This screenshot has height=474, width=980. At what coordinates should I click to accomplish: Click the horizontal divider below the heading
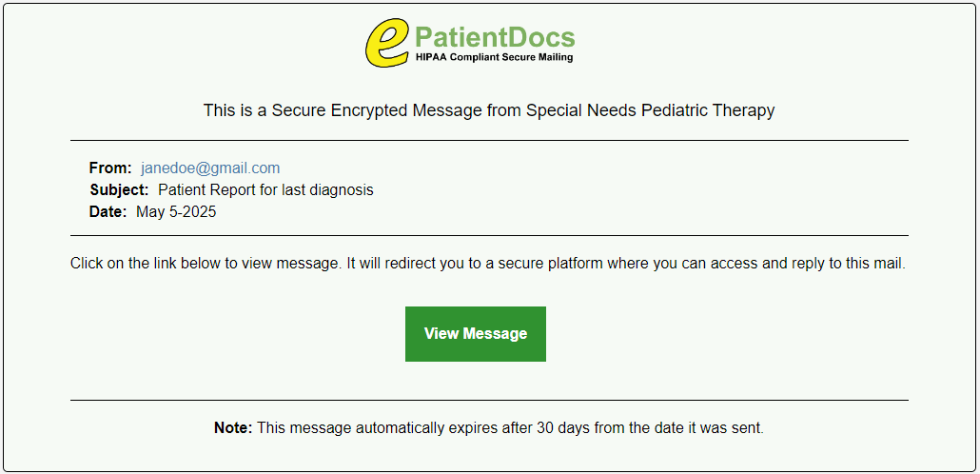point(489,141)
